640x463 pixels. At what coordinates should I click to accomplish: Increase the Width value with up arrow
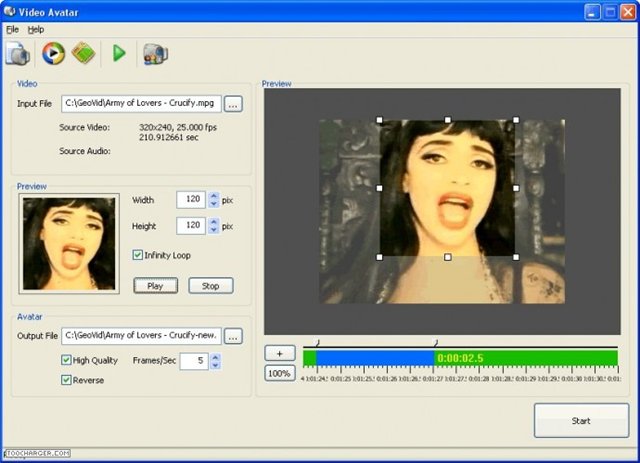click(213, 196)
